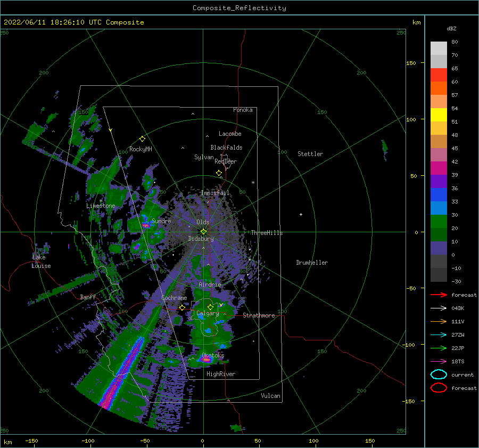The width and height of the screenshot is (479, 448).
Task: Click the 'current' legend label
Action: [463, 374]
